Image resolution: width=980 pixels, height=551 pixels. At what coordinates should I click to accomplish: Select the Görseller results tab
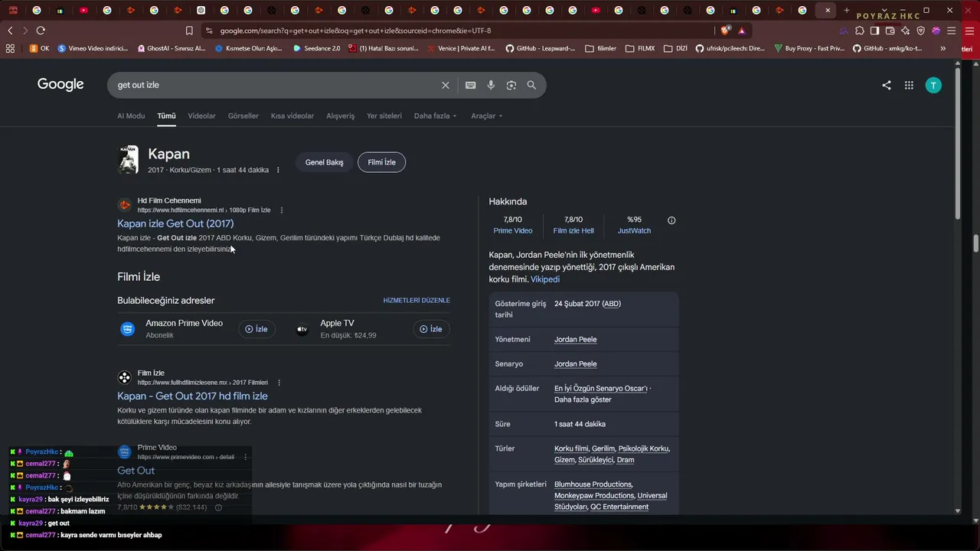tap(243, 116)
